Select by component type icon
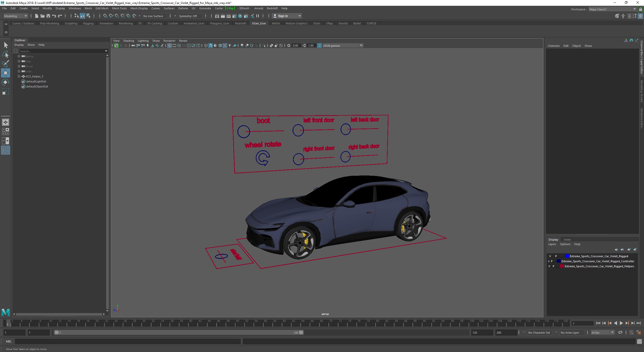Viewport: 644px width, 352px height. [x=88, y=16]
